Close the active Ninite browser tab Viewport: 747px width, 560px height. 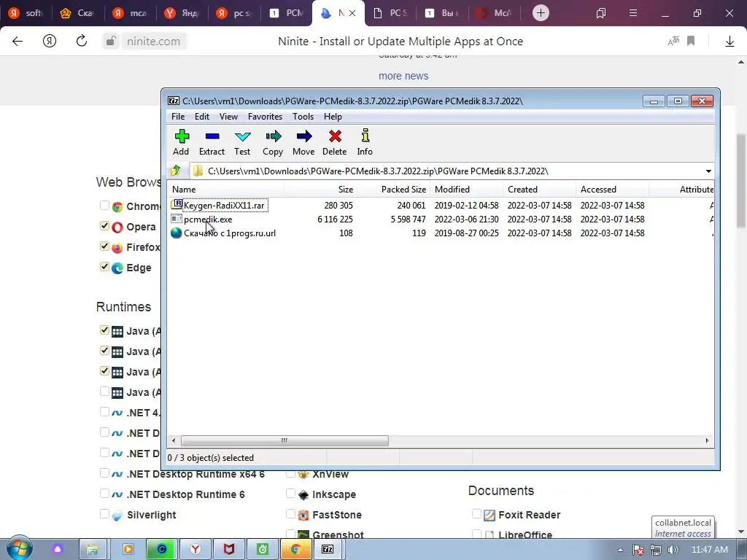(352, 13)
